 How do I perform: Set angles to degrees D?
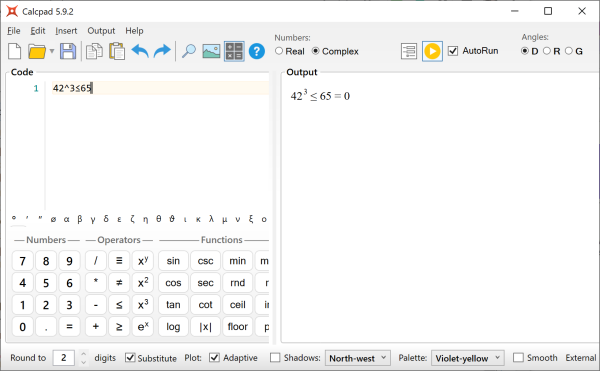pos(530,51)
